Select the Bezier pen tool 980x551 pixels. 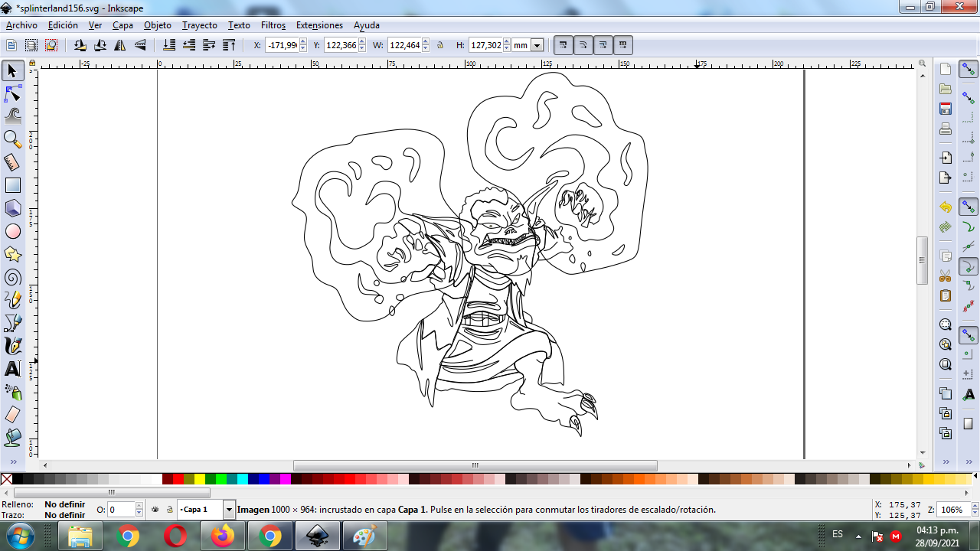pos(12,323)
